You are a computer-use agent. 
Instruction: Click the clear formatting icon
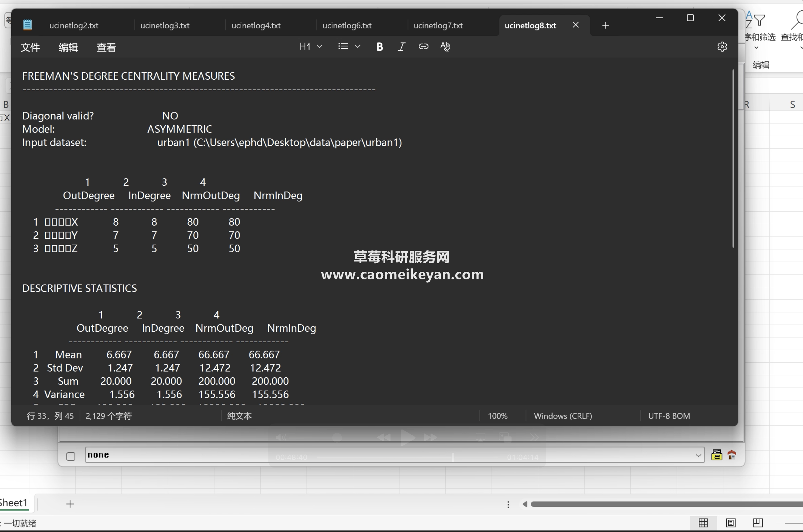tap(445, 47)
